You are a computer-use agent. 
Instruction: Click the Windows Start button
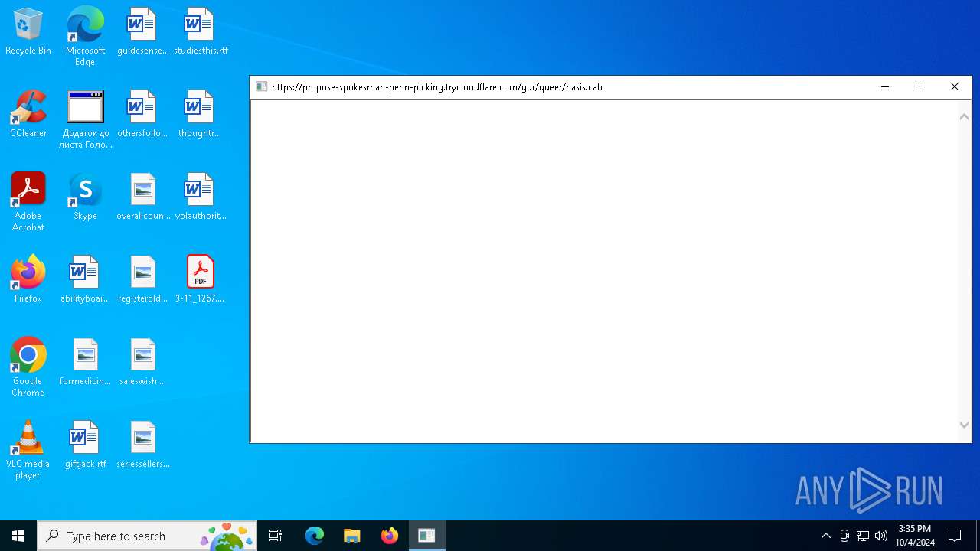(x=18, y=536)
